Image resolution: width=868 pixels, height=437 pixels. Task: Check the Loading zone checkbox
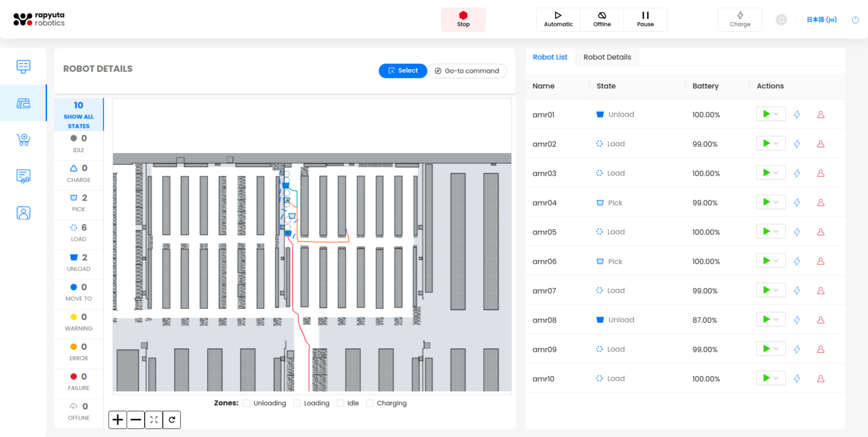pyautogui.click(x=297, y=403)
